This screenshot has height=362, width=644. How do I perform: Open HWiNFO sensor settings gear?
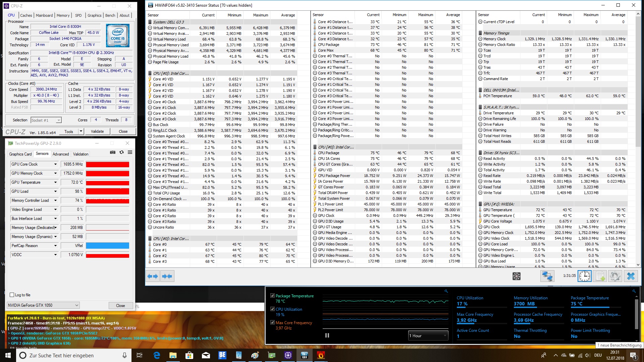[615, 276]
